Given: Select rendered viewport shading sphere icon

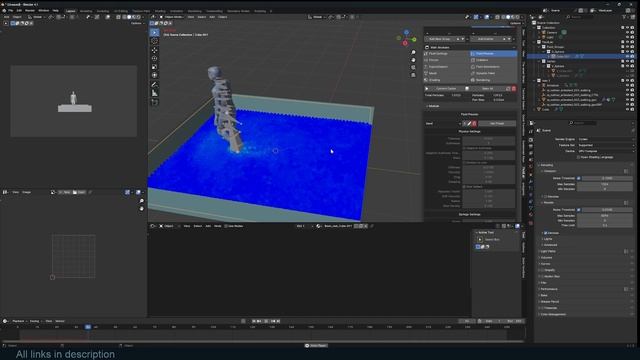Looking at the screenshot, I should (518, 17).
